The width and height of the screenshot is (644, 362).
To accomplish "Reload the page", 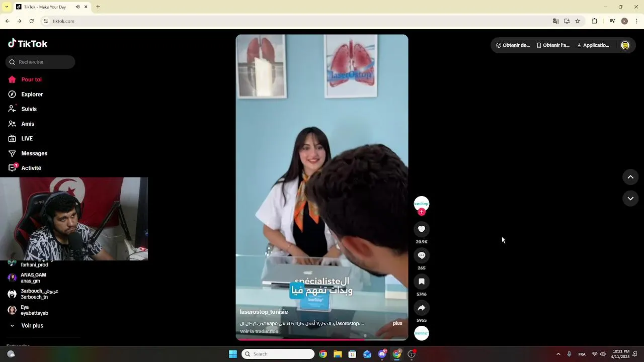I will click(x=32, y=21).
